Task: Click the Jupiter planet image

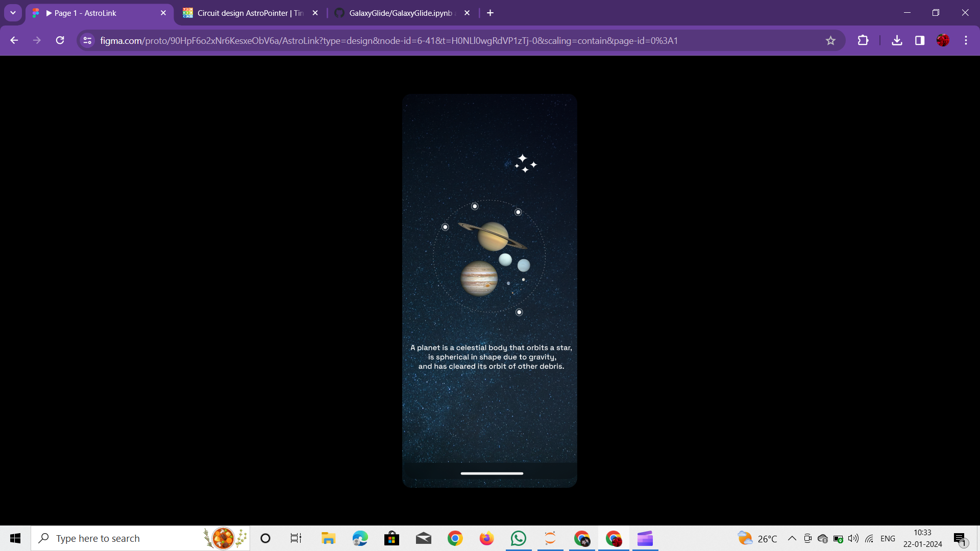Action: point(479,279)
